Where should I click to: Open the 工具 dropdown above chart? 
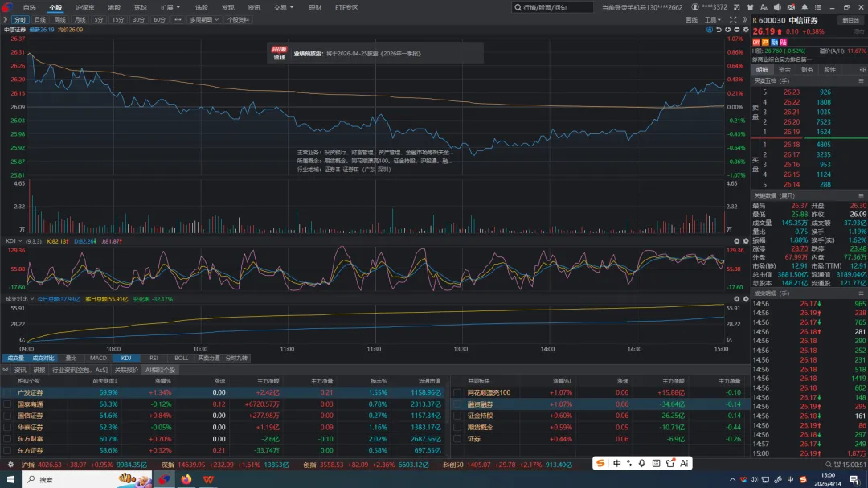click(712, 20)
